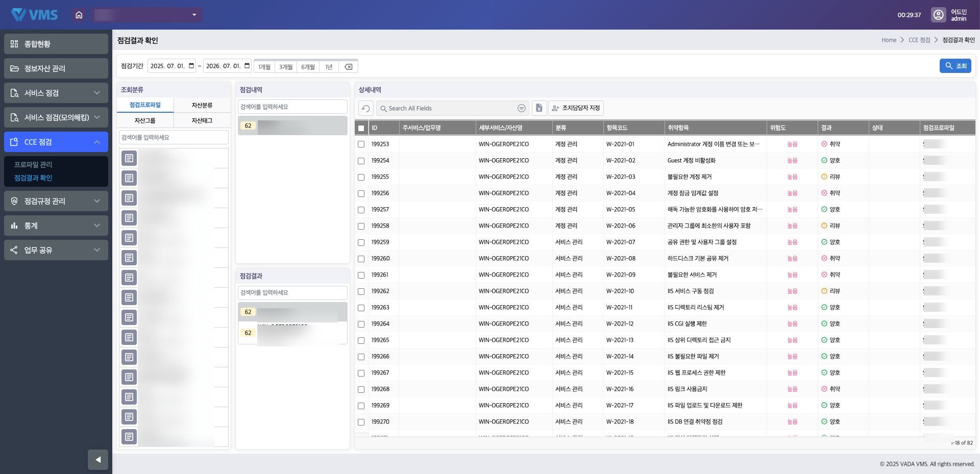
Task: Click 'Guest 계정 비활성화' item text
Action: [691, 160]
